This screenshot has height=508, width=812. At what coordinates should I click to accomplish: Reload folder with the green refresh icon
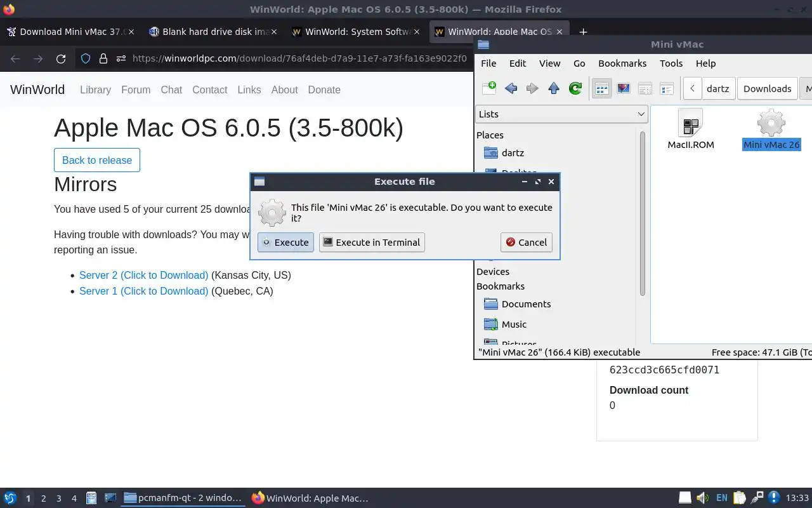[575, 88]
